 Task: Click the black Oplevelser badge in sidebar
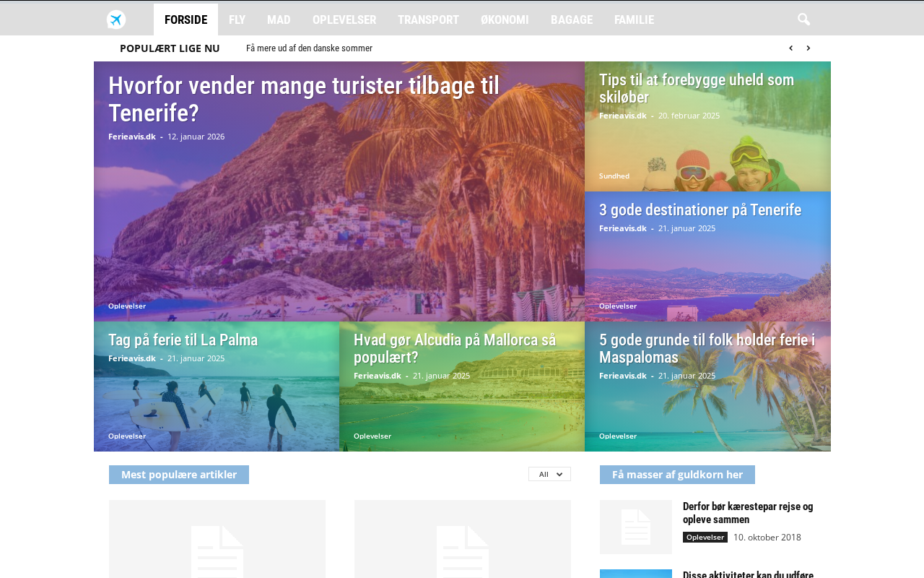(705, 537)
